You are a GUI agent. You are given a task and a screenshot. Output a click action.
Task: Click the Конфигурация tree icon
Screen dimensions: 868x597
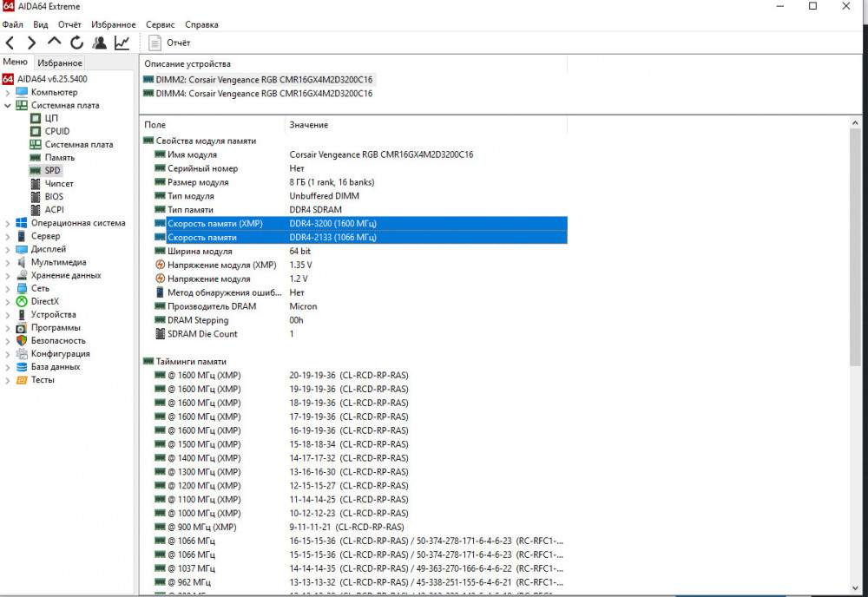(x=22, y=353)
